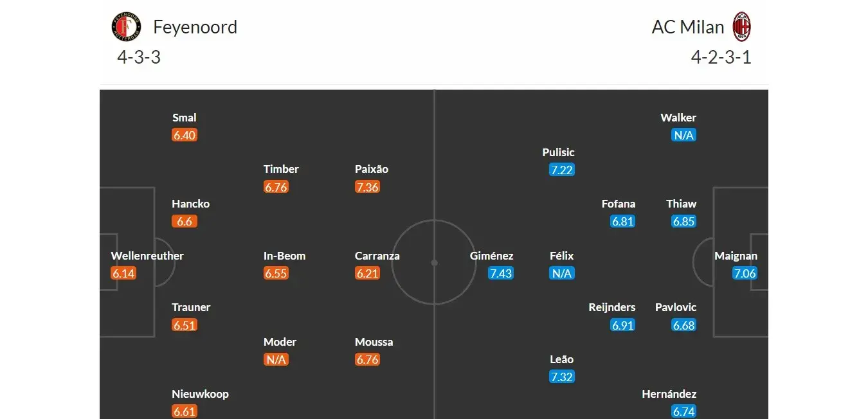The width and height of the screenshot is (868, 419).
Task: Select Reijnders in Milan's midfield
Action: coord(611,307)
